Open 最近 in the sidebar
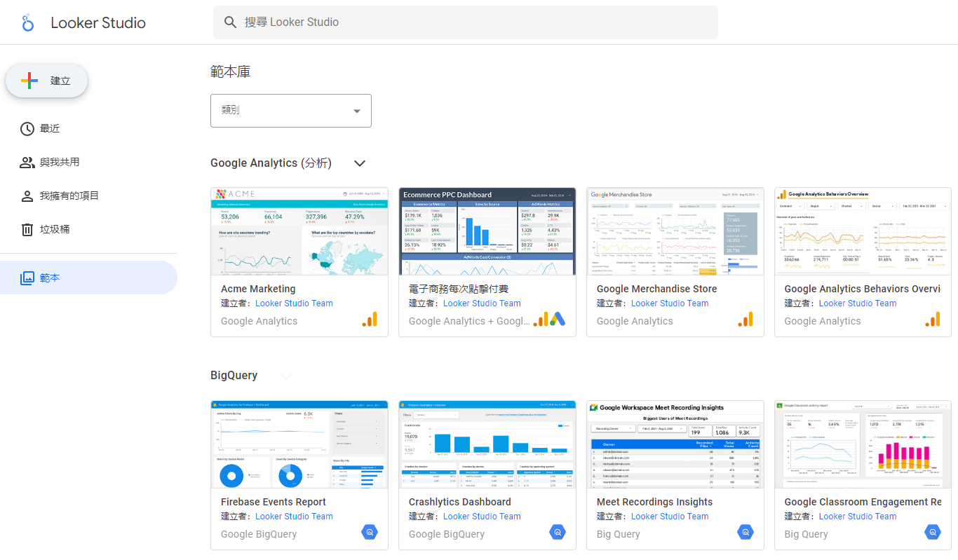The height and width of the screenshot is (560, 958). click(x=88, y=129)
